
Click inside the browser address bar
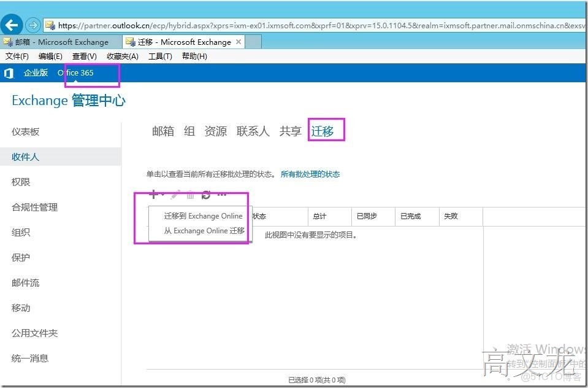click(x=245, y=26)
